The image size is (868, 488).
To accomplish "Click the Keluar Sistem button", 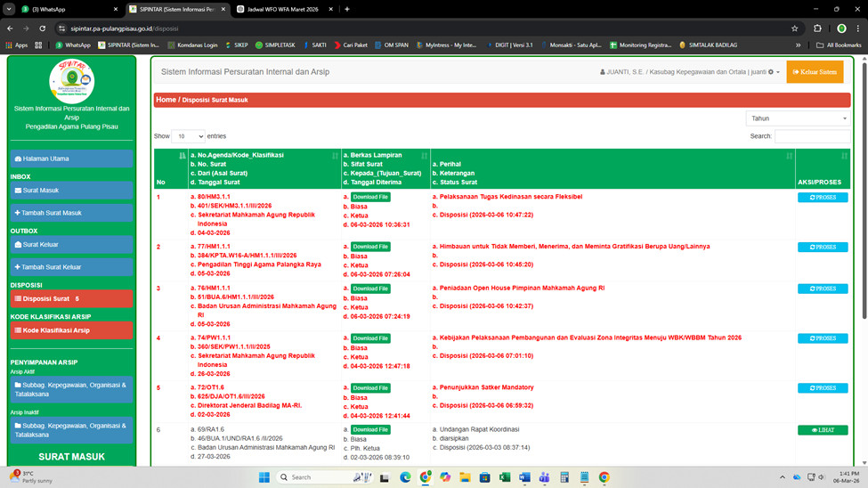I will point(814,72).
